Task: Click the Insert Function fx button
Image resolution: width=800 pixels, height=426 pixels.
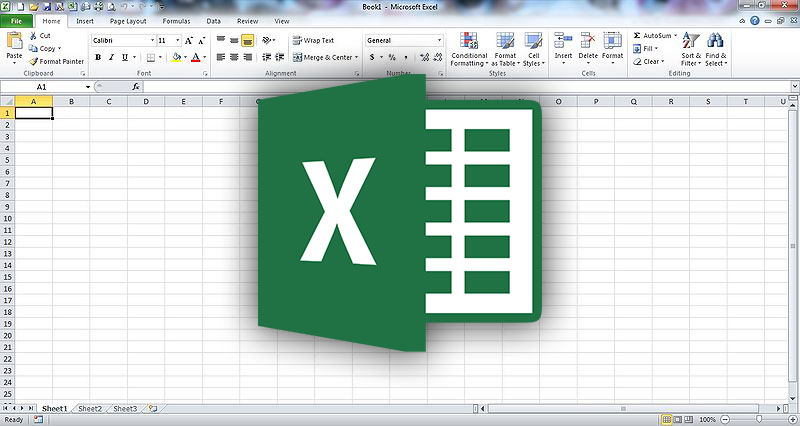Action: point(136,87)
